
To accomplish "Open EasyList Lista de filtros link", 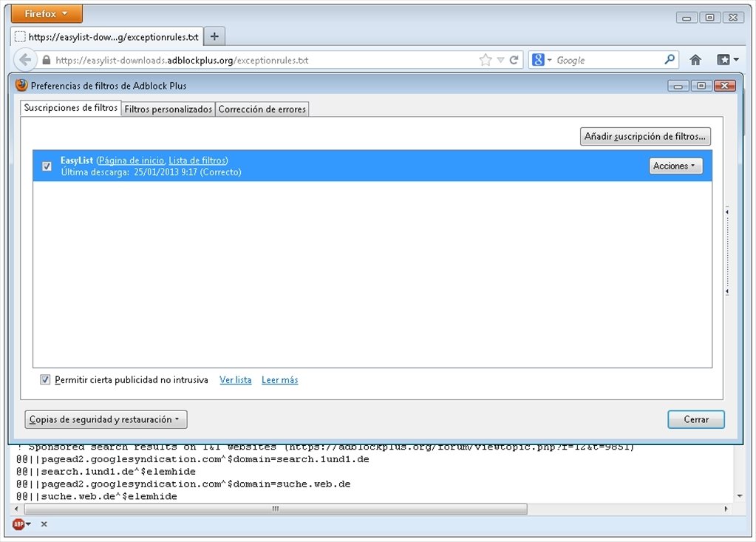I will coord(197,160).
